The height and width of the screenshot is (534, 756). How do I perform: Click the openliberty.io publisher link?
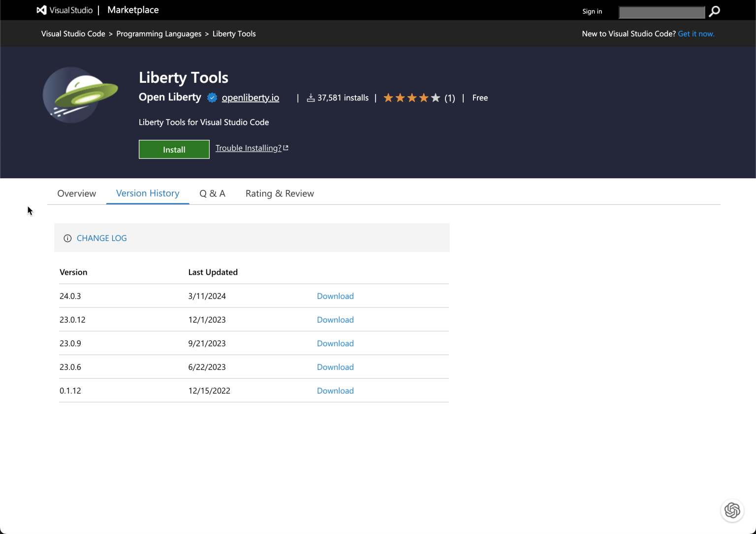(x=251, y=98)
